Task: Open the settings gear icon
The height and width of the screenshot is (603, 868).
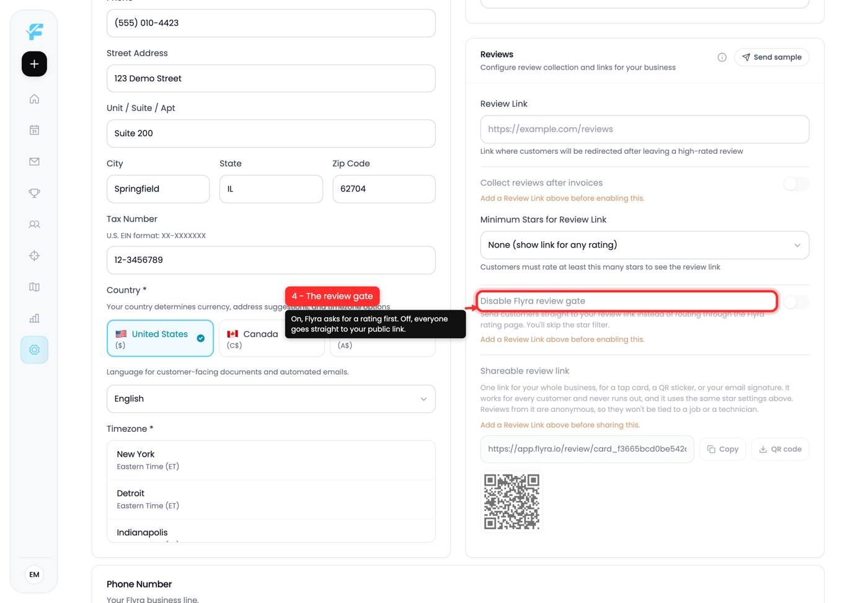Action: 34,350
